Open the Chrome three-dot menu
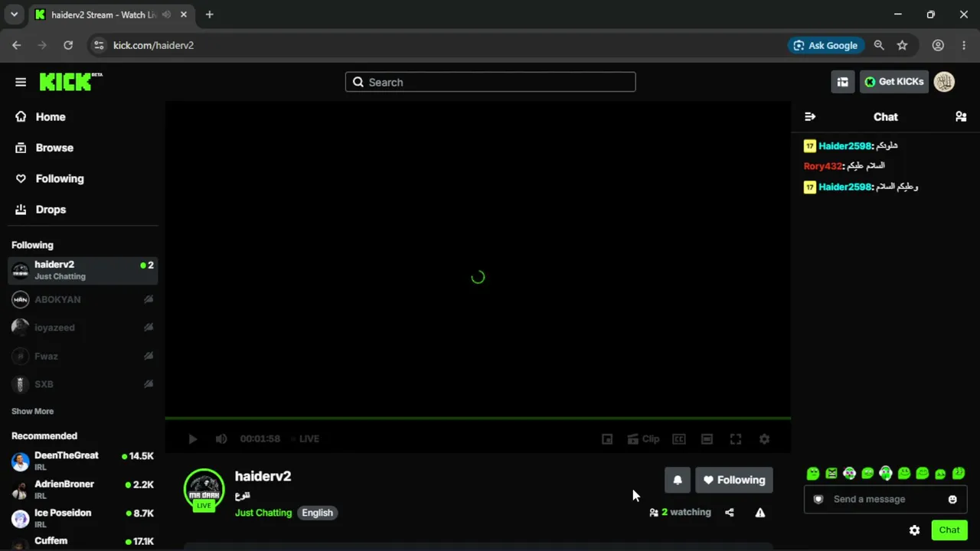The image size is (980, 551). 964,45
